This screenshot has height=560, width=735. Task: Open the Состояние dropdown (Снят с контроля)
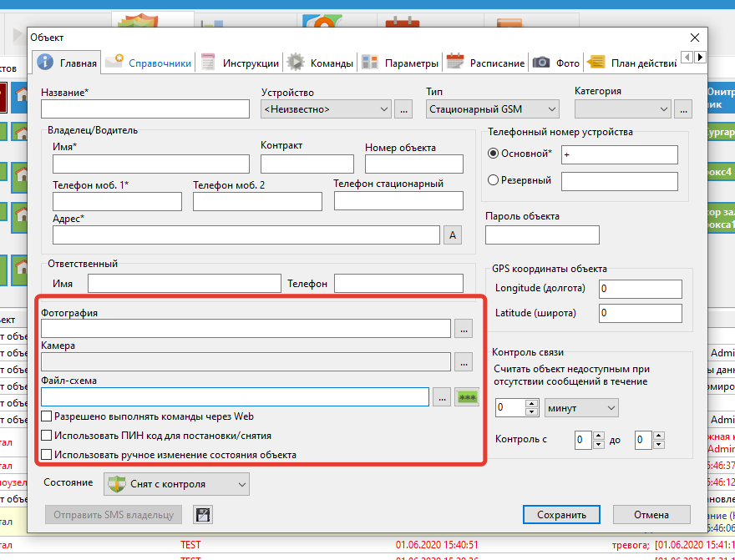coord(177,484)
